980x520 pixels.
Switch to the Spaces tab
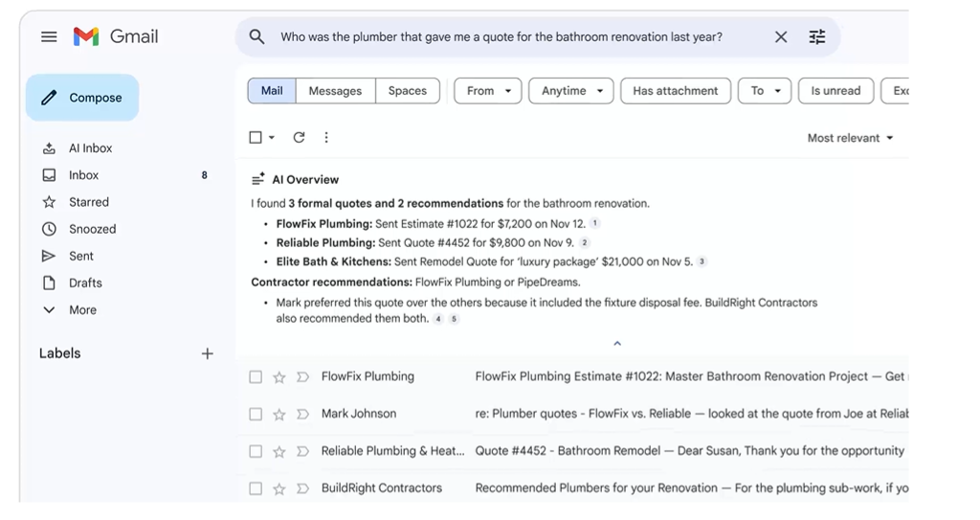click(408, 91)
